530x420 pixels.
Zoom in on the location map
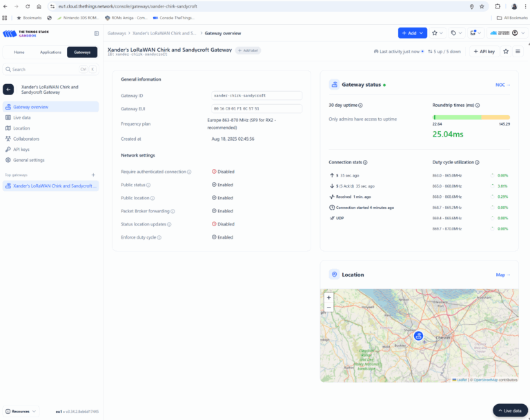pyautogui.click(x=328, y=297)
